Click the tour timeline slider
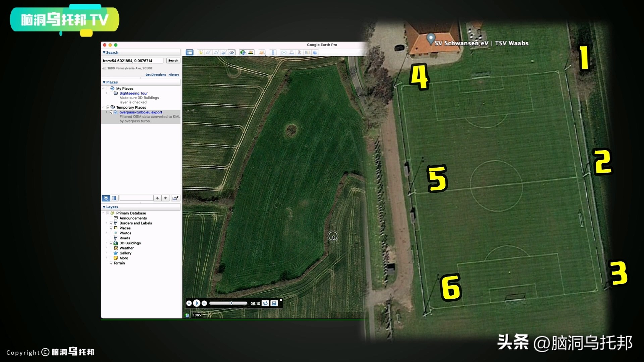This screenshot has height=362, width=644. click(228, 303)
